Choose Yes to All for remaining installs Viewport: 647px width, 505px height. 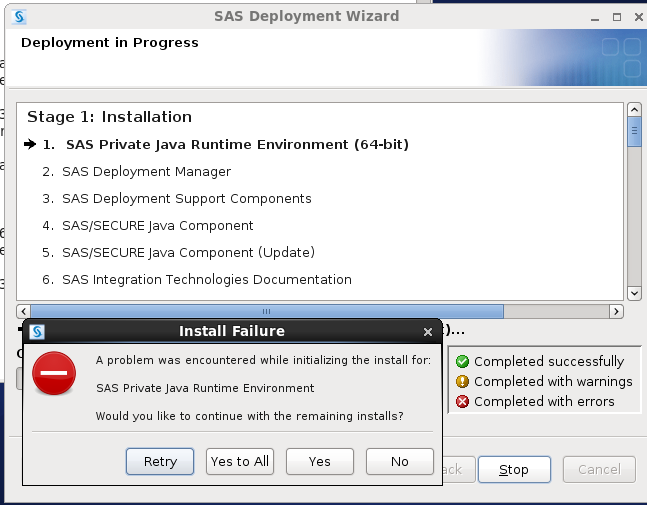[x=240, y=461]
